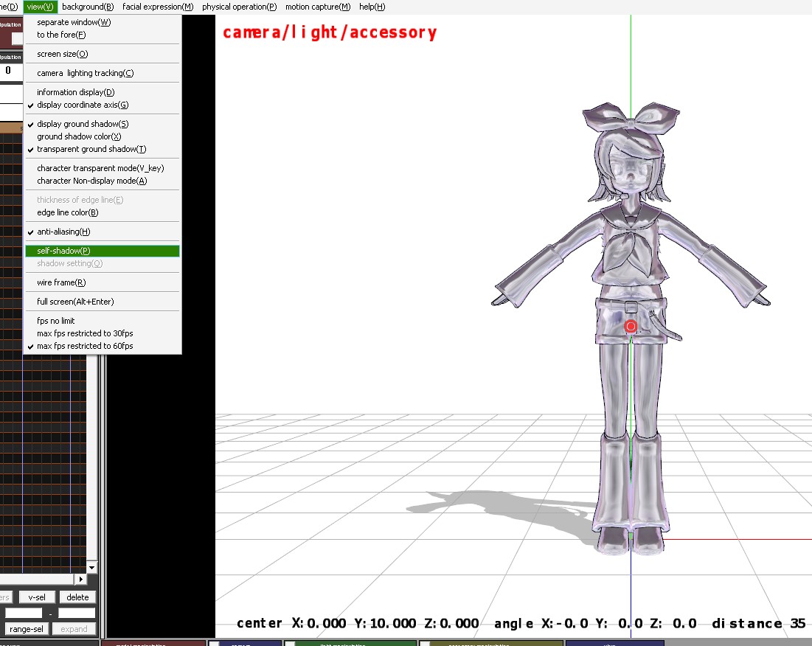Click the timeline horizontal scrollbar right arrow
Viewport: 812px width, 646px height.
[81, 579]
